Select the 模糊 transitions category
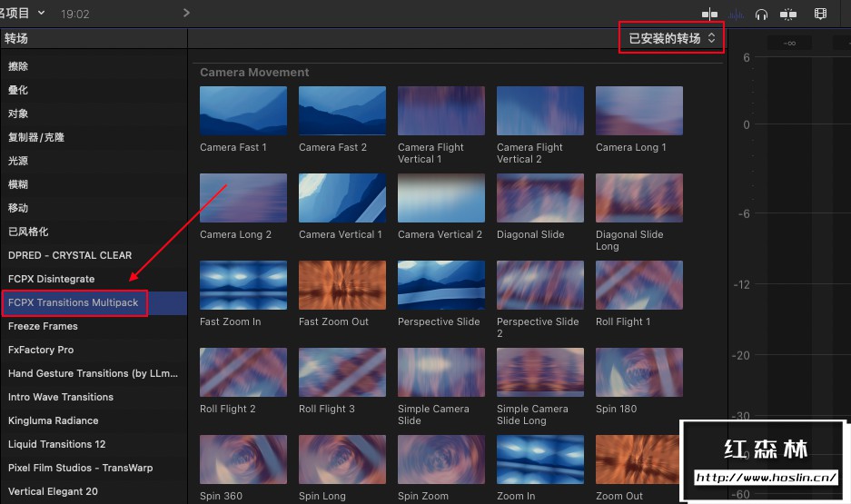Screen dimensions: 851x504 click(18, 184)
